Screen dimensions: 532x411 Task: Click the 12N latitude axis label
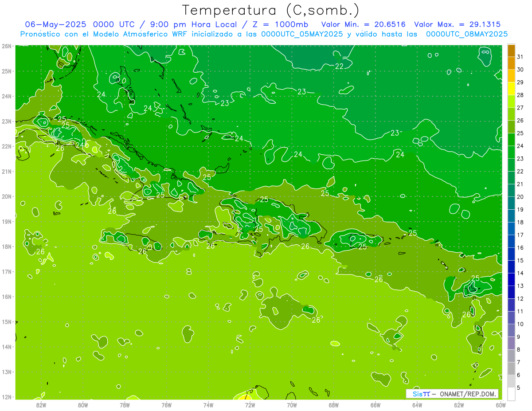(6, 397)
